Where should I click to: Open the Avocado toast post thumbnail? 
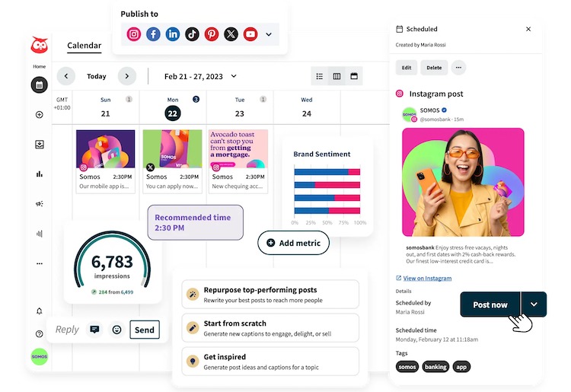(x=238, y=149)
